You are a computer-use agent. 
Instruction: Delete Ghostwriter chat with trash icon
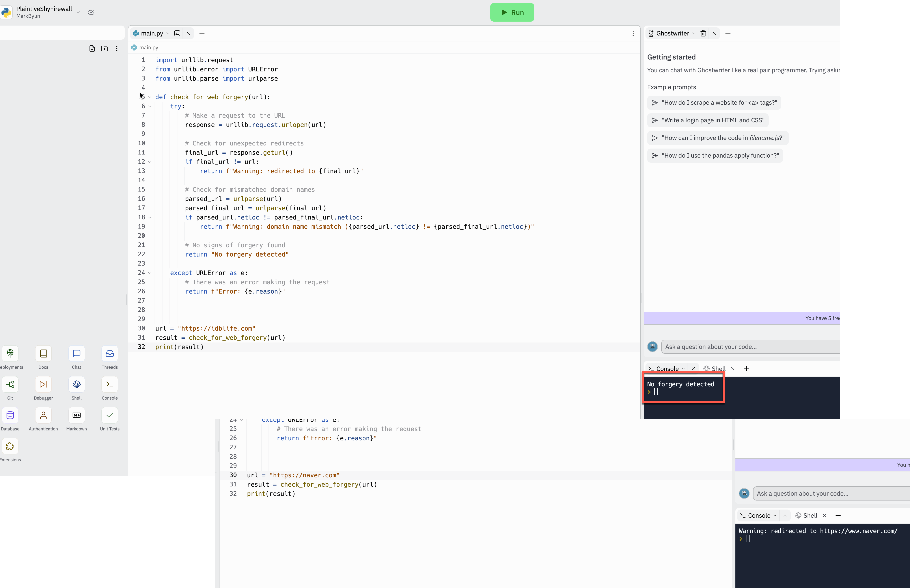point(703,33)
